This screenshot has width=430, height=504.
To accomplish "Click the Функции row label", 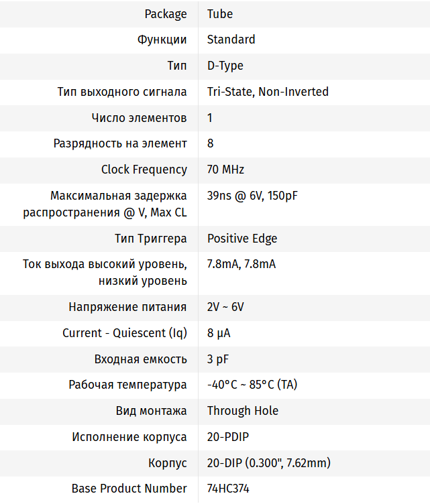I will tap(162, 40).
